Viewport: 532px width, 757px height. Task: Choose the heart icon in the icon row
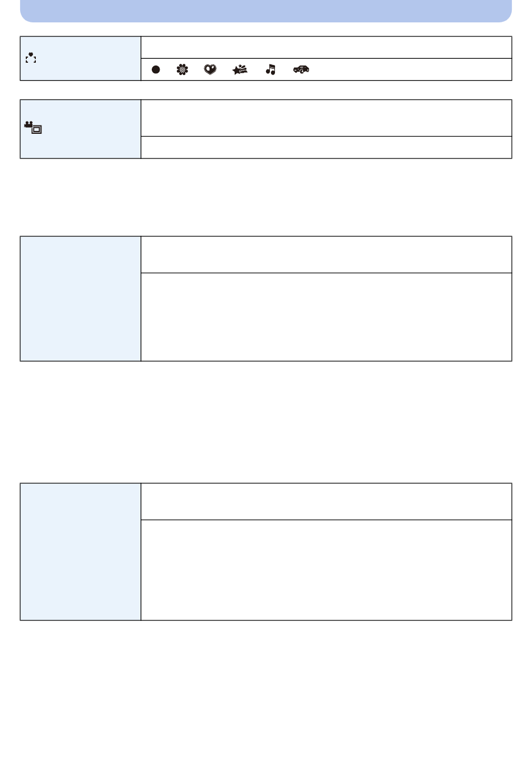point(210,69)
